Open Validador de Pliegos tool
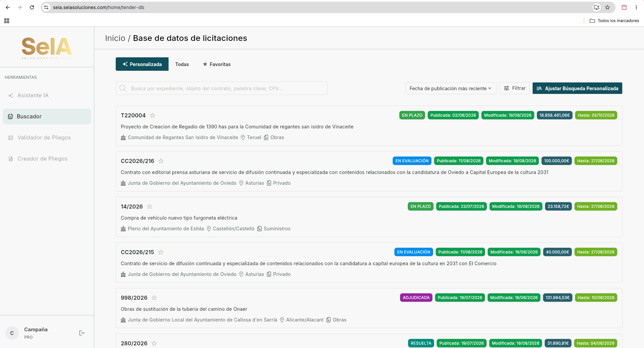 point(47,137)
